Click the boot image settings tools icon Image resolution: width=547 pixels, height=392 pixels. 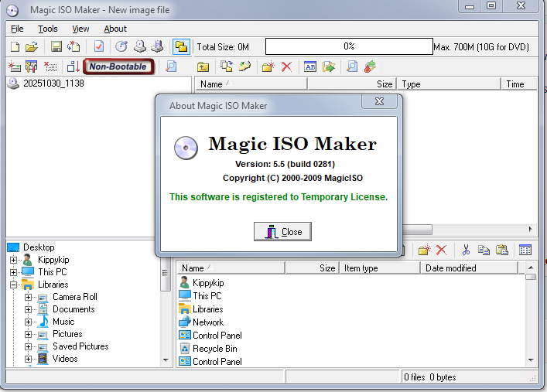pos(32,66)
